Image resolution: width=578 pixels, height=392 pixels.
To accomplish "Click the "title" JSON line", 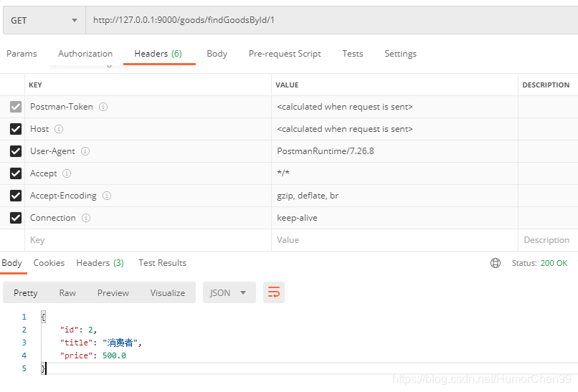I will pyautogui.click(x=100, y=343).
